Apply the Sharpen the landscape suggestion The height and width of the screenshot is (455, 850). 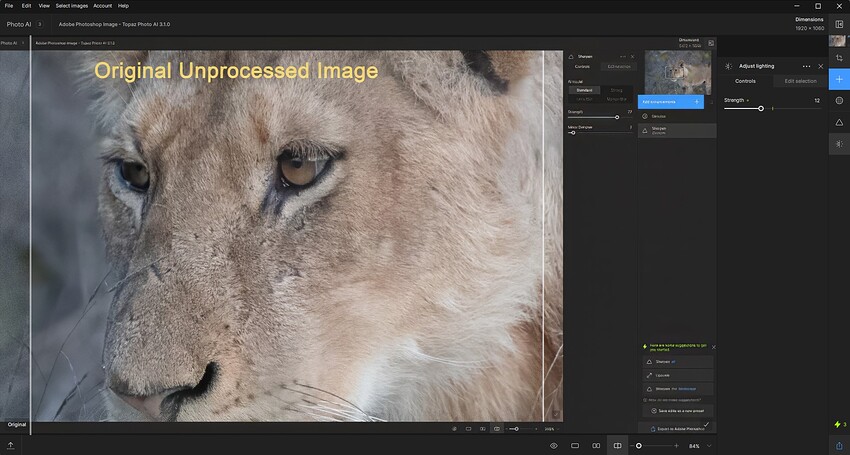coord(678,389)
